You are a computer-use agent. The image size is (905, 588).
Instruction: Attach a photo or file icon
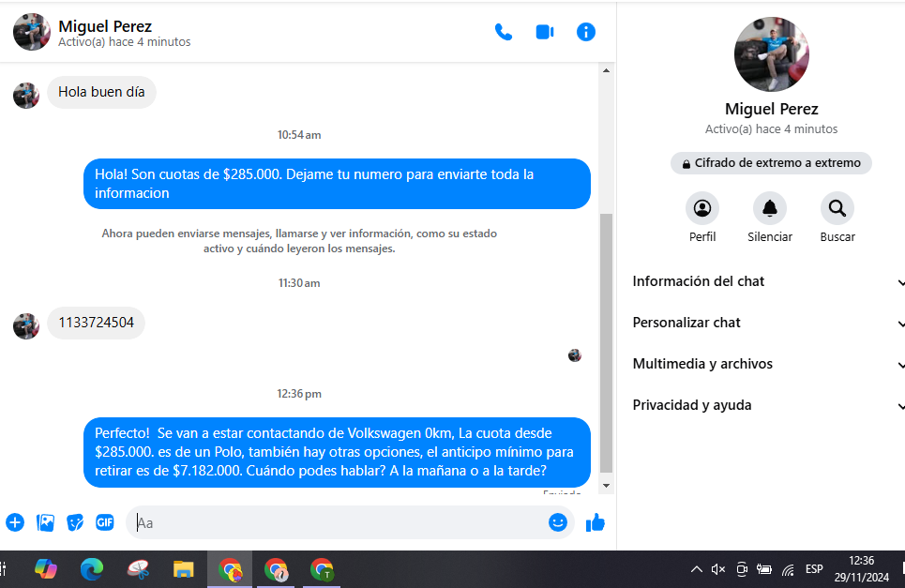[x=45, y=522]
